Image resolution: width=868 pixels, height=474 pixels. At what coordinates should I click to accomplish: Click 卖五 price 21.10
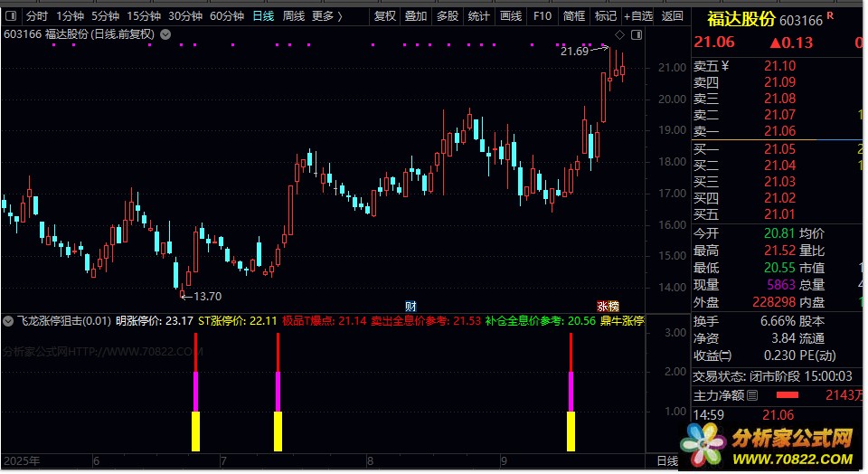779,66
